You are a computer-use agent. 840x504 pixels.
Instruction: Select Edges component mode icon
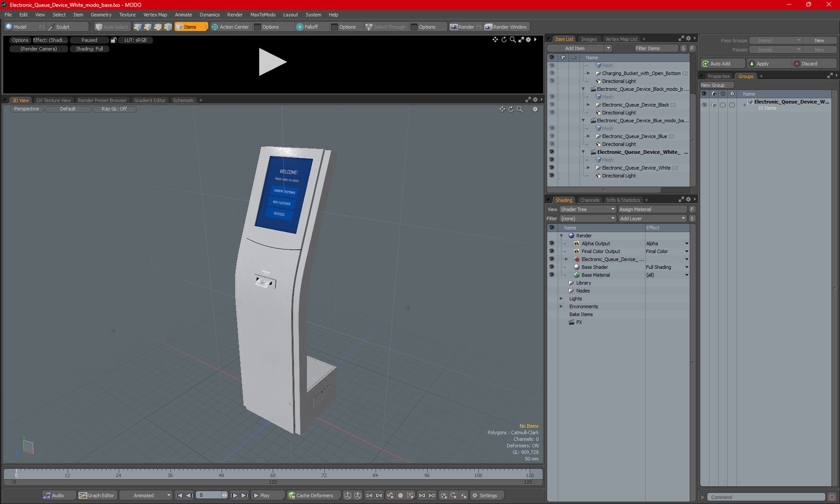pos(148,27)
